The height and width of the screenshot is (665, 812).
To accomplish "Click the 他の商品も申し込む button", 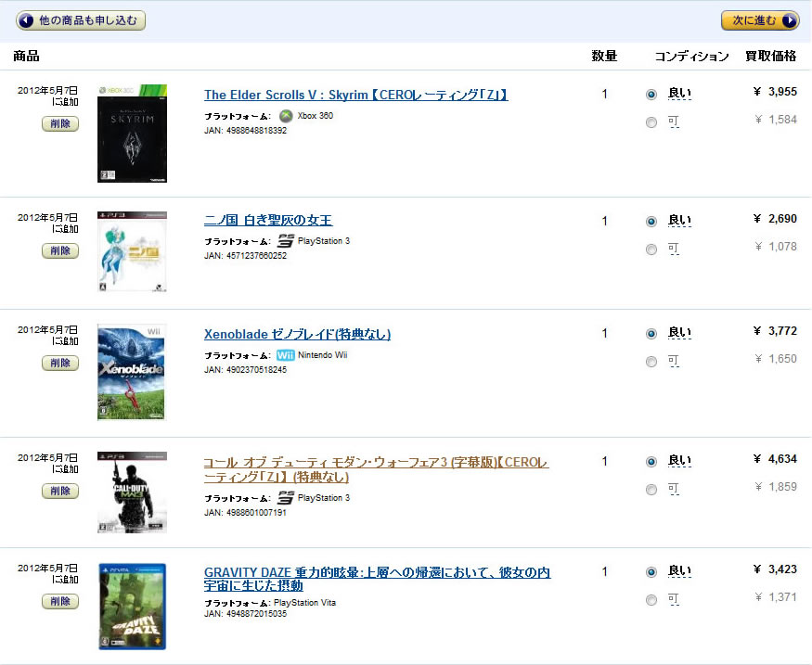I will coord(81,20).
